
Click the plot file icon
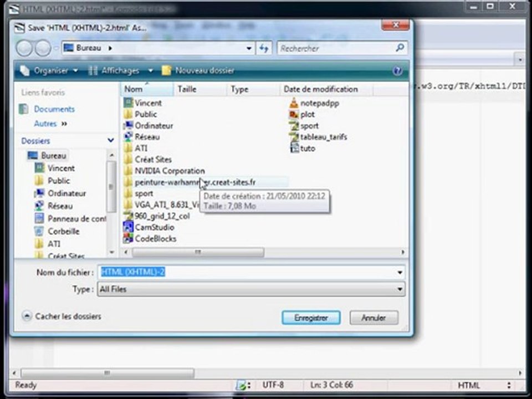pyautogui.click(x=294, y=114)
